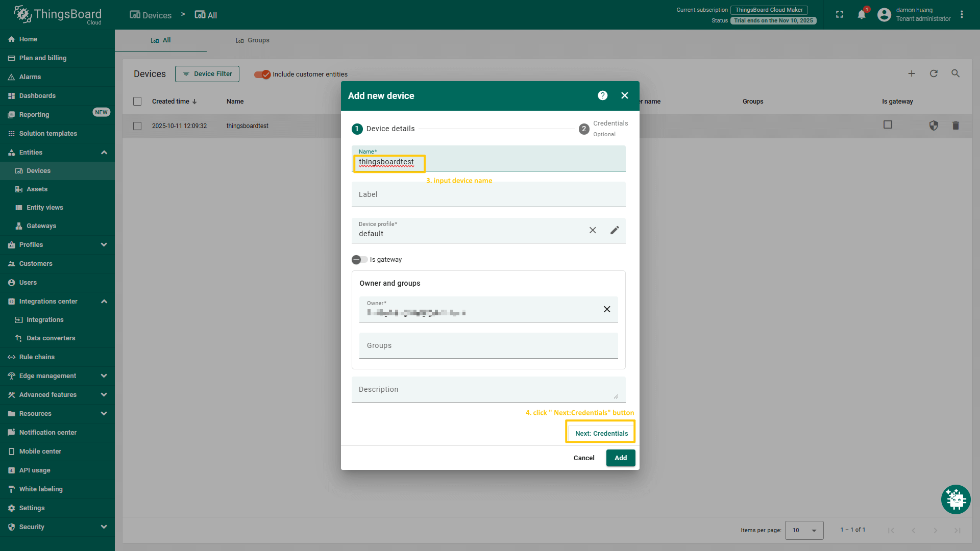Viewport: 980px width, 551px height.
Task: Click the Next: Credentials button
Action: click(601, 433)
